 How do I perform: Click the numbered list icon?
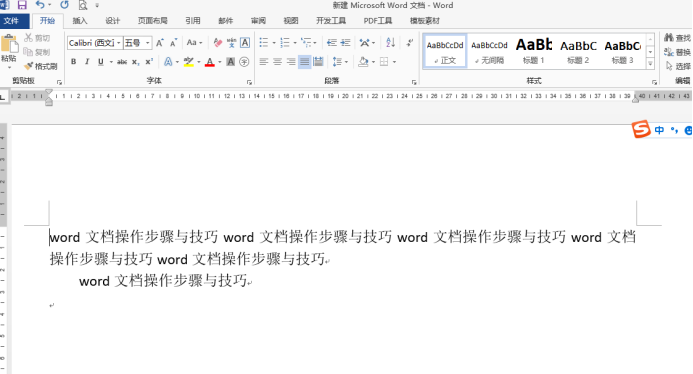[285, 43]
